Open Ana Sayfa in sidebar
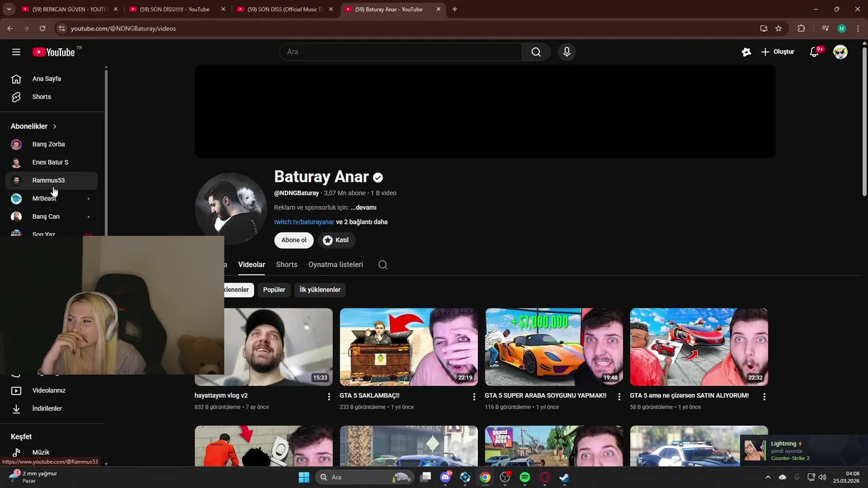Viewport: 868px width, 488px height. tap(53, 79)
